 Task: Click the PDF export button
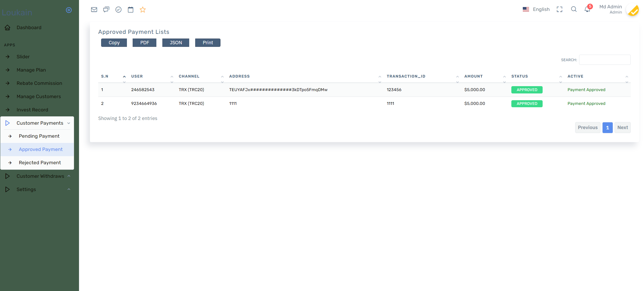pos(144,43)
